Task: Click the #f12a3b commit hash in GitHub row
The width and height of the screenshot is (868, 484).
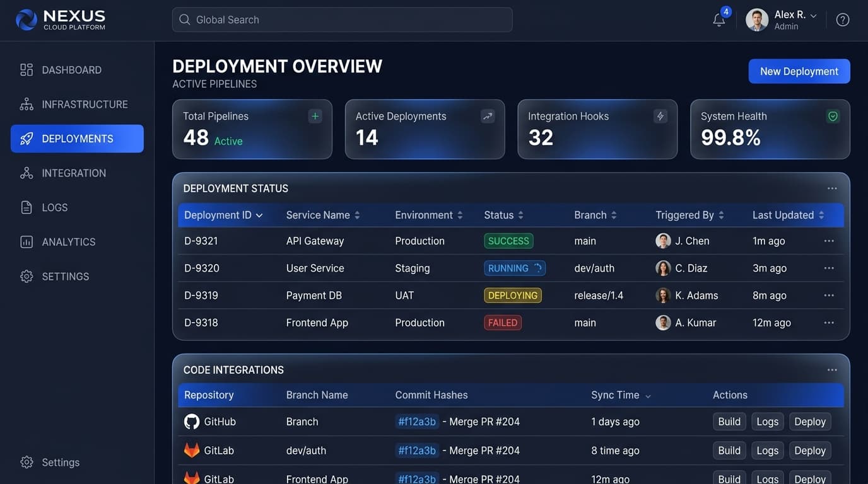Action: point(417,422)
